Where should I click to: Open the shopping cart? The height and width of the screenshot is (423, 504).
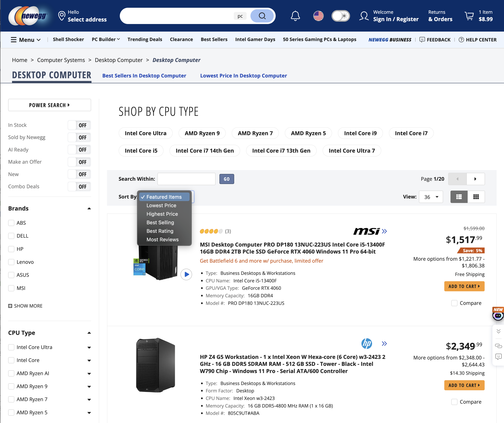[469, 16]
